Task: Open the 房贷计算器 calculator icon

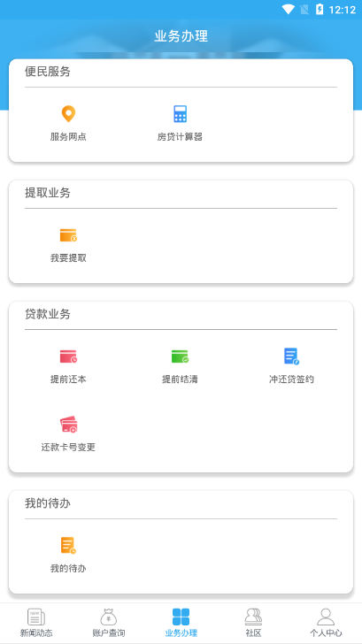Action: (x=180, y=114)
